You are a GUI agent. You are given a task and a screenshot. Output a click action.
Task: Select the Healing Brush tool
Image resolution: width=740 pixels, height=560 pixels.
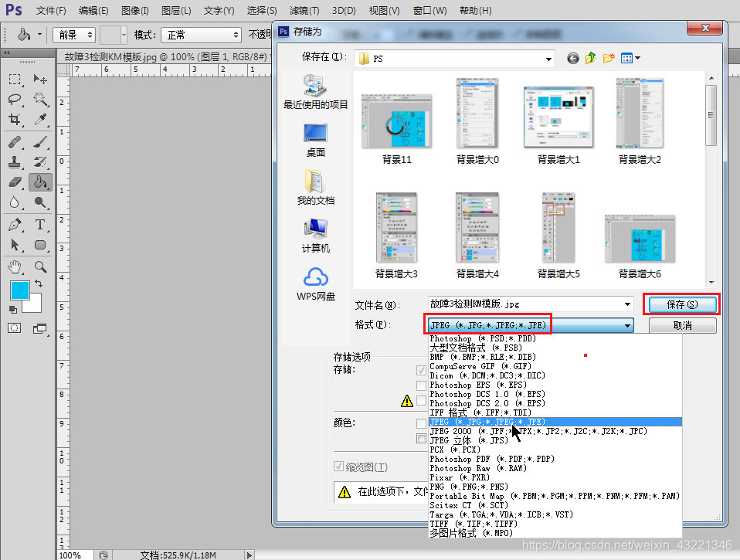point(15,141)
